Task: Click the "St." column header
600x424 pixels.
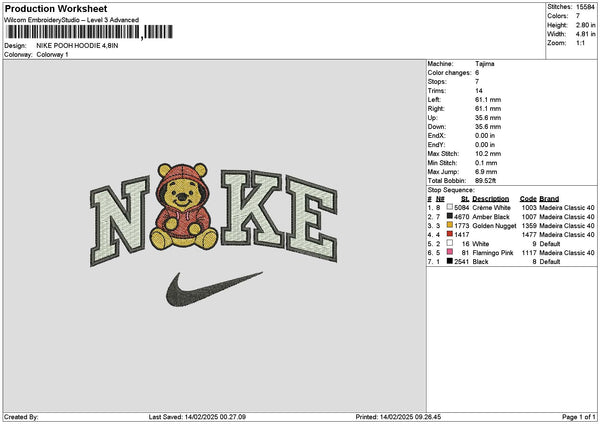Action: [x=465, y=199]
